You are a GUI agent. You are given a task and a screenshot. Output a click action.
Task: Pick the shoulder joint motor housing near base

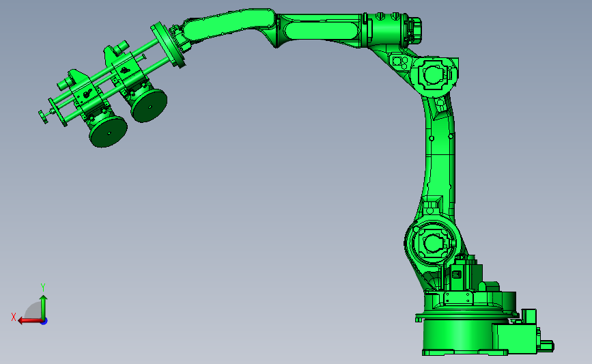click(x=432, y=243)
